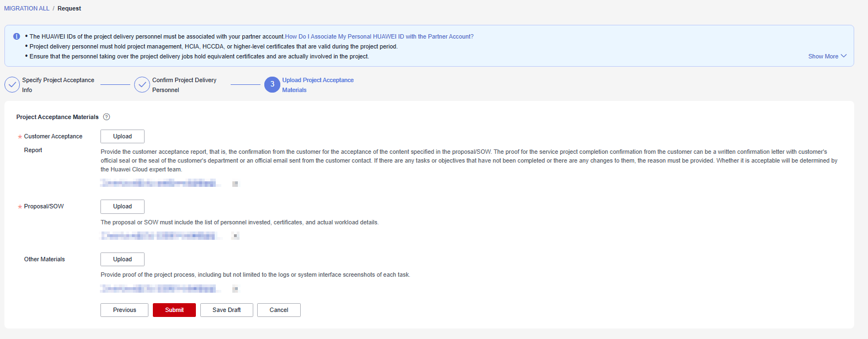
Task: Upload Other Materials file
Action: pos(123,260)
